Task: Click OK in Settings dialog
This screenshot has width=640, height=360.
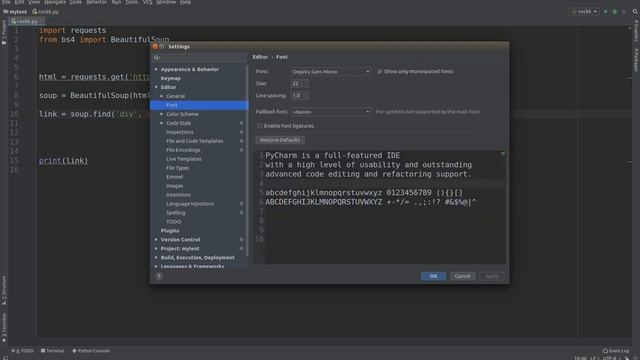Action: [x=433, y=276]
